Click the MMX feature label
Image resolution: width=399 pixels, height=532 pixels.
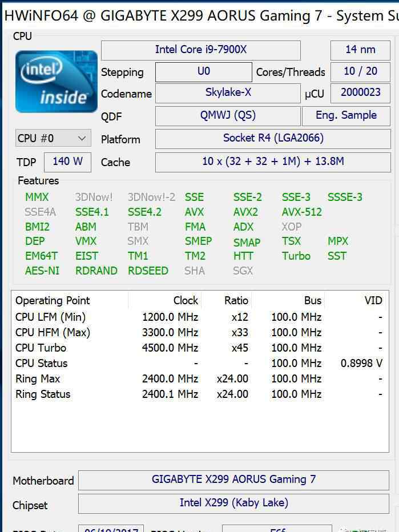37,197
